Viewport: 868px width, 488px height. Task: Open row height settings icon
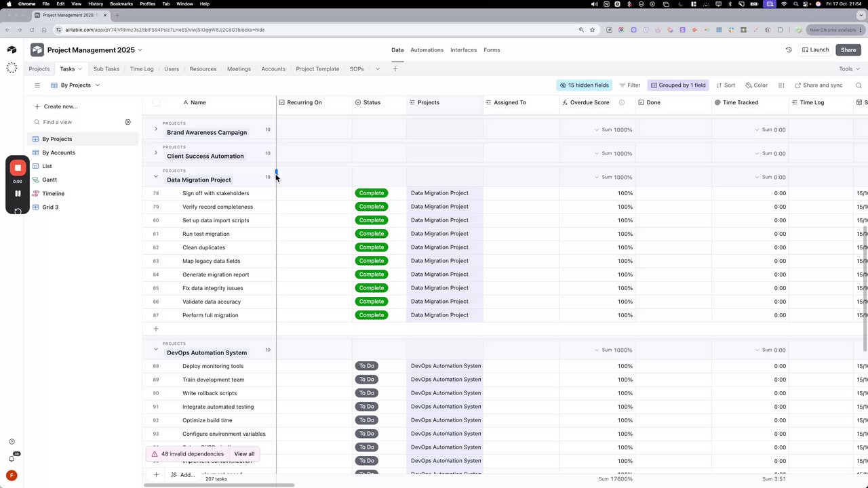click(x=781, y=85)
